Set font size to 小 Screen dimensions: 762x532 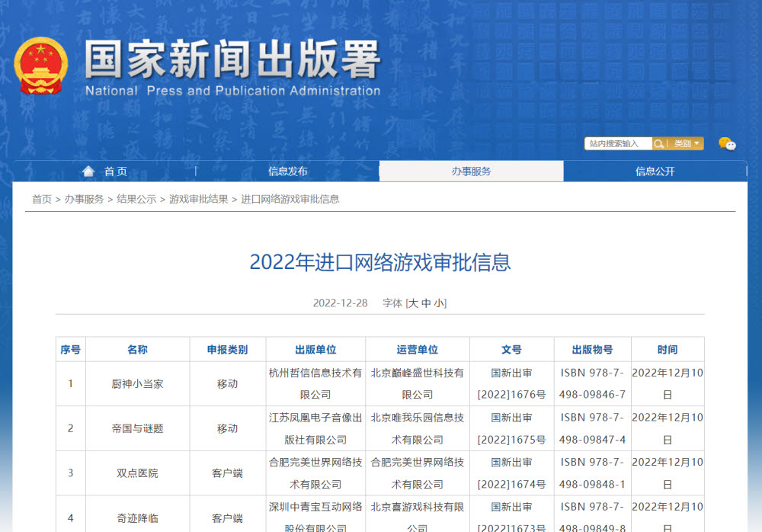pos(439,303)
